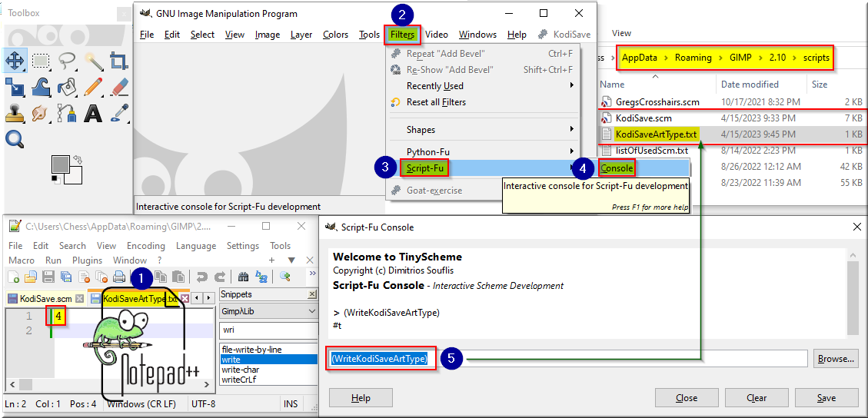868x418 pixels.
Task: Select the Eraser tool
Action: coord(118,87)
